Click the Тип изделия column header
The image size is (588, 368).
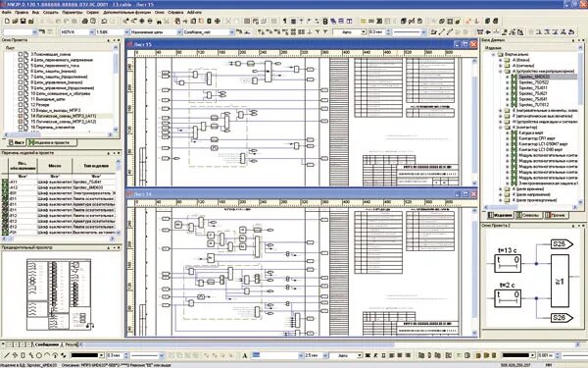coord(96,166)
